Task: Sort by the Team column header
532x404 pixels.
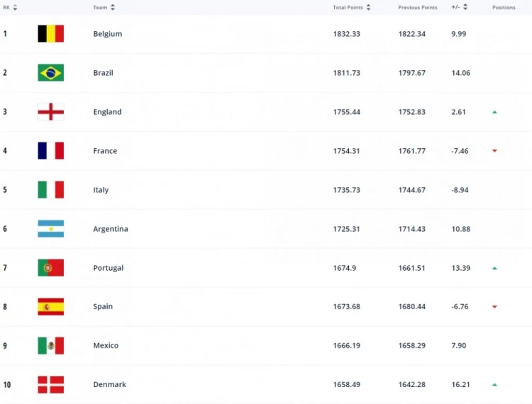Action: click(104, 7)
